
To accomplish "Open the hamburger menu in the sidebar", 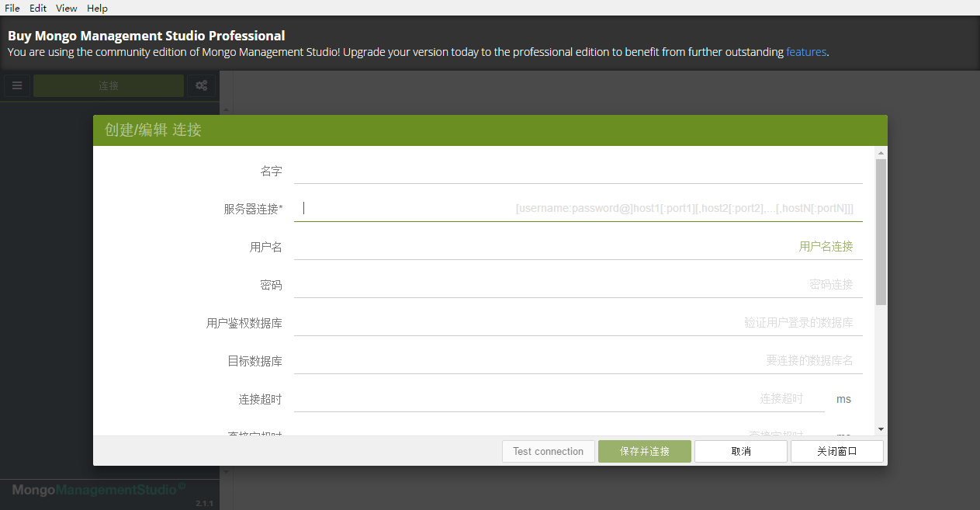I will 17,85.
